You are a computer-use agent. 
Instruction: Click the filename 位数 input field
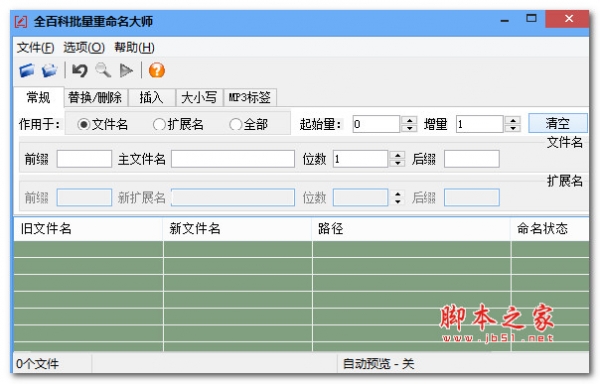(360, 159)
